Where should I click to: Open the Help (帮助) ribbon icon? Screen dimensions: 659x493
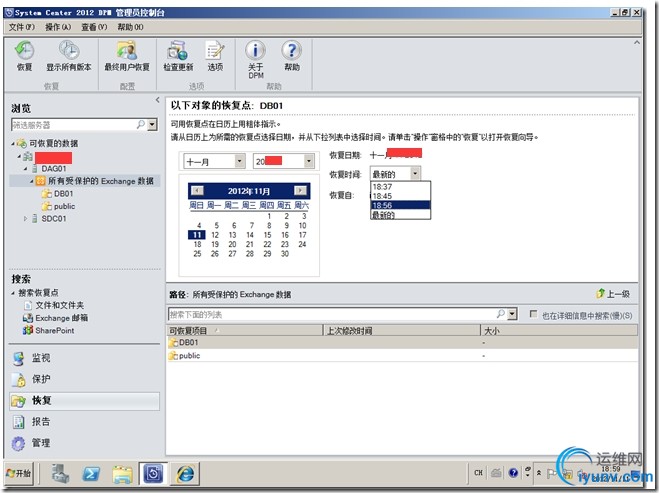(292, 55)
